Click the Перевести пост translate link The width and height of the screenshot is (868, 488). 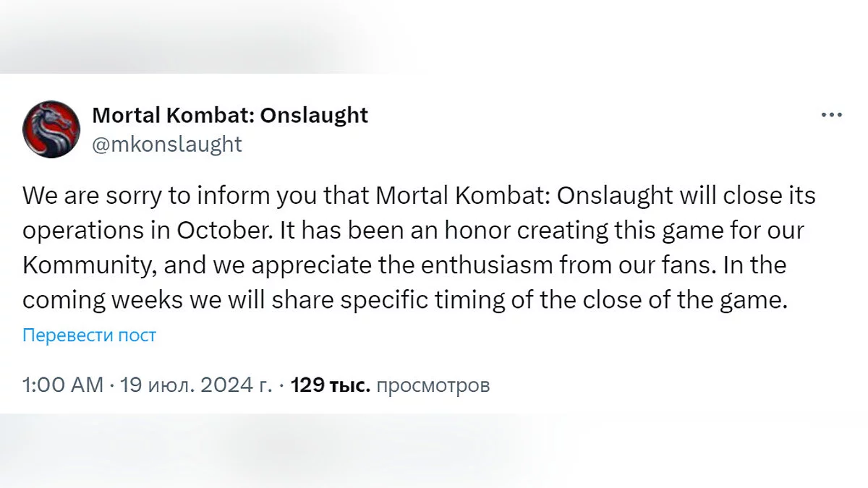(x=90, y=335)
